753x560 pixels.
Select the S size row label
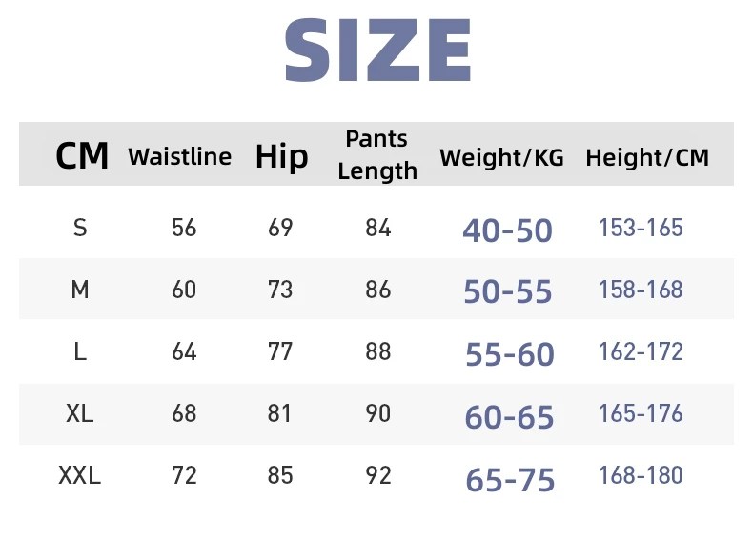(80, 228)
